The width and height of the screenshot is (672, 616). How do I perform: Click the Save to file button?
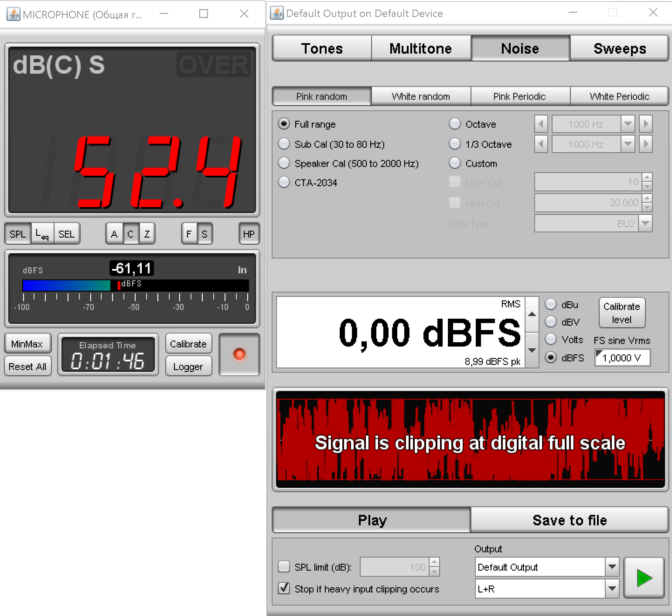[570, 520]
